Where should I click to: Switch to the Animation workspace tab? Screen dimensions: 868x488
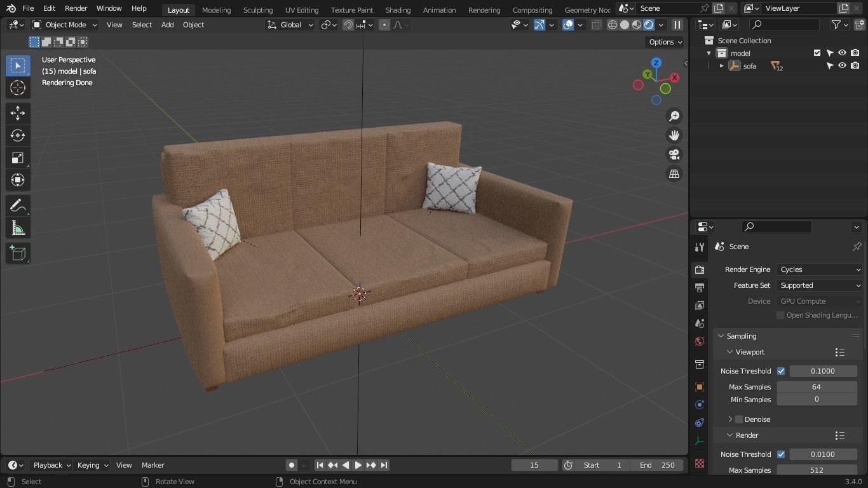[x=439, y=10]
